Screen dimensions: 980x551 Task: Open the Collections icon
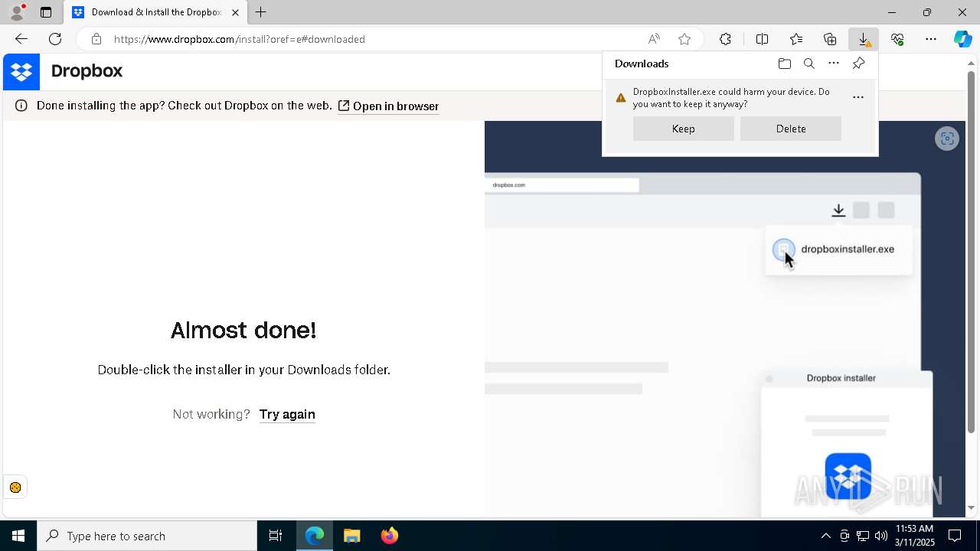click(830, 39)
